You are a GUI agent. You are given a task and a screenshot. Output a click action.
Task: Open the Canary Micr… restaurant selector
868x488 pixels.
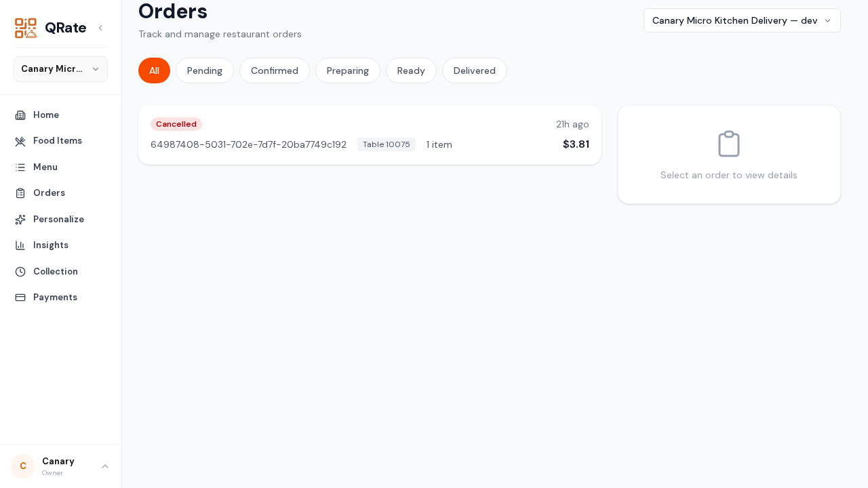pos(60,69)
